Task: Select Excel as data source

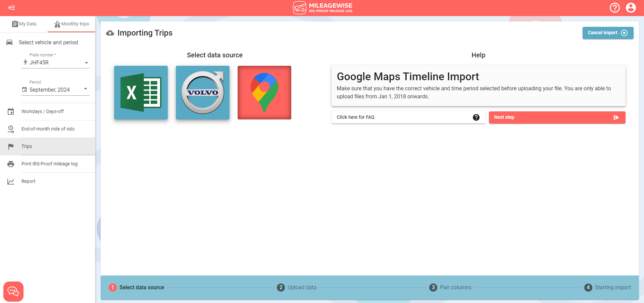Action: click(x=141, y=93)
